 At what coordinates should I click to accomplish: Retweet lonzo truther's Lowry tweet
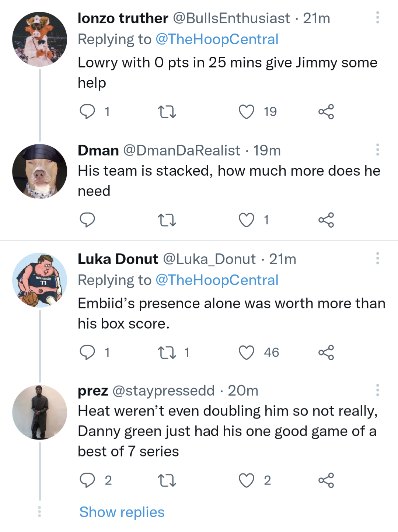tap(167, 112)
